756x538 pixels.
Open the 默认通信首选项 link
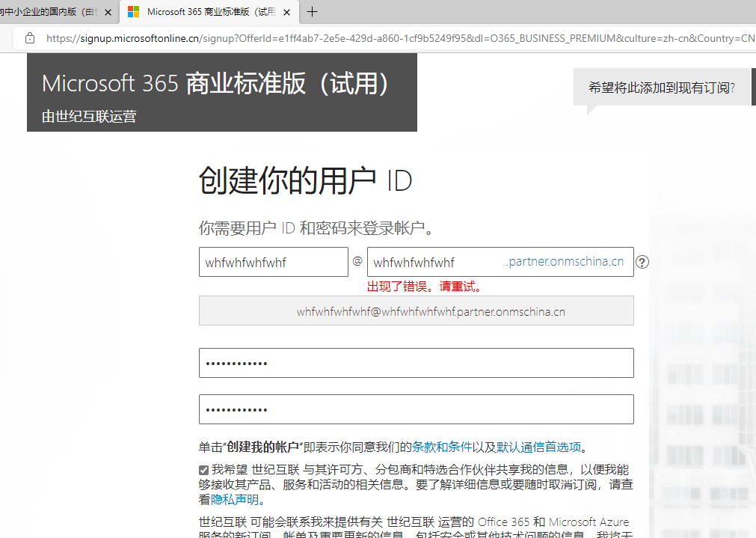coord(538,447)
